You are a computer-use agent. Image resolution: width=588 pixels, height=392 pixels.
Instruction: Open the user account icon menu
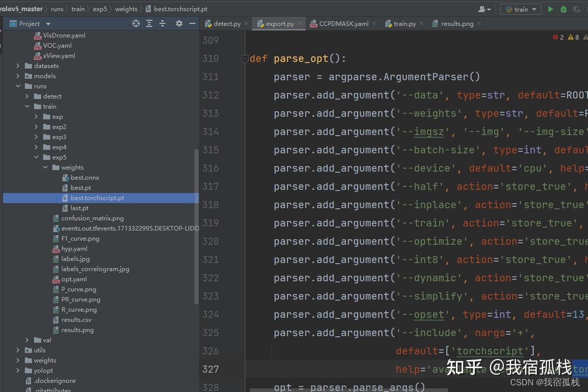(x=484, y=9)
